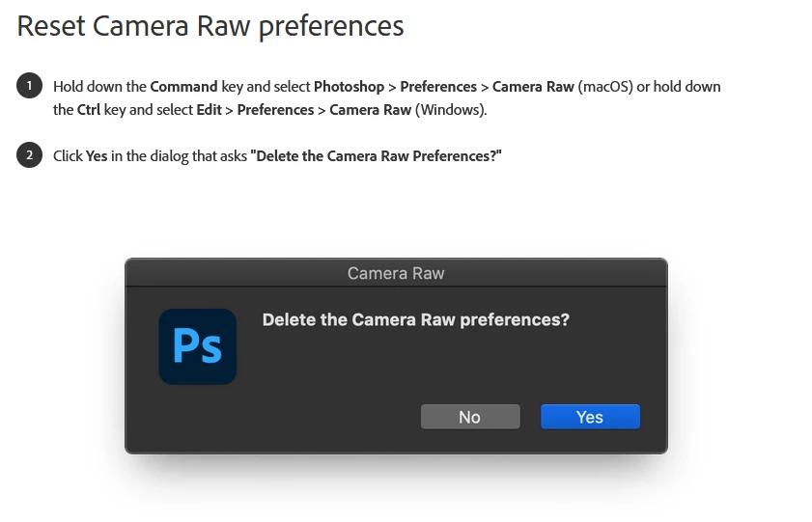812x522 pixels.
Task: Click the (macOS) label text
Action: pos(605,87)
